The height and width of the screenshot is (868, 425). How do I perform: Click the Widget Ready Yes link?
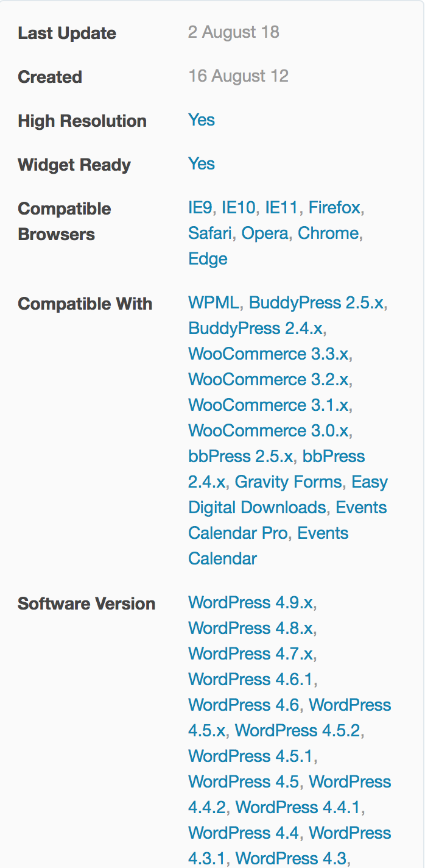pyautogui.click(x=202, y=164)
